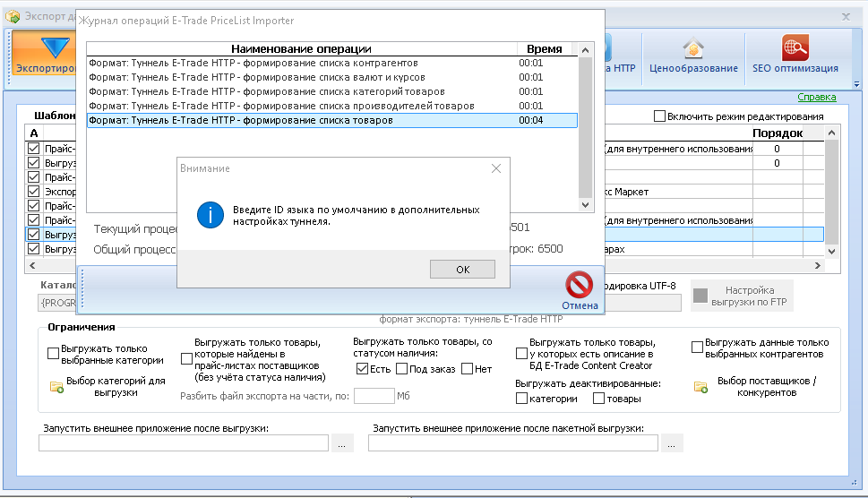Image resolution: width=868 pixels, height=498 pixels.
Task: Toggle Выгружать данные только выбранных контрагентов checkbox
Action: click(x=697, y=348)
